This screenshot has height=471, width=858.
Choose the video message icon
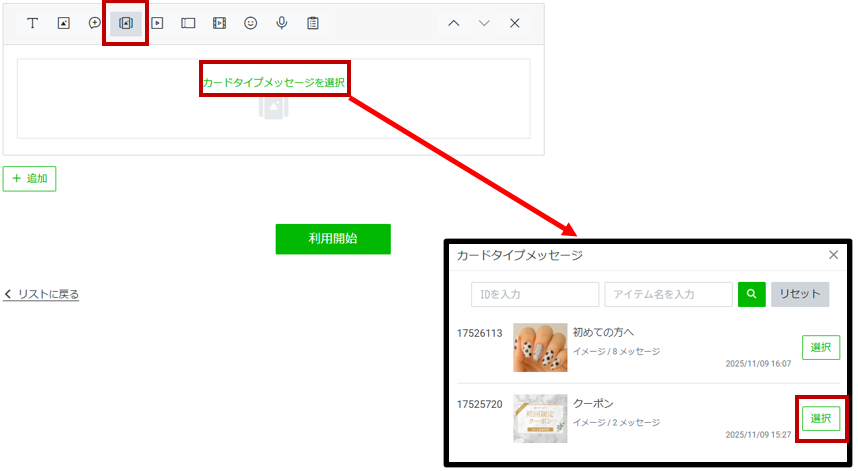(157, 23)
